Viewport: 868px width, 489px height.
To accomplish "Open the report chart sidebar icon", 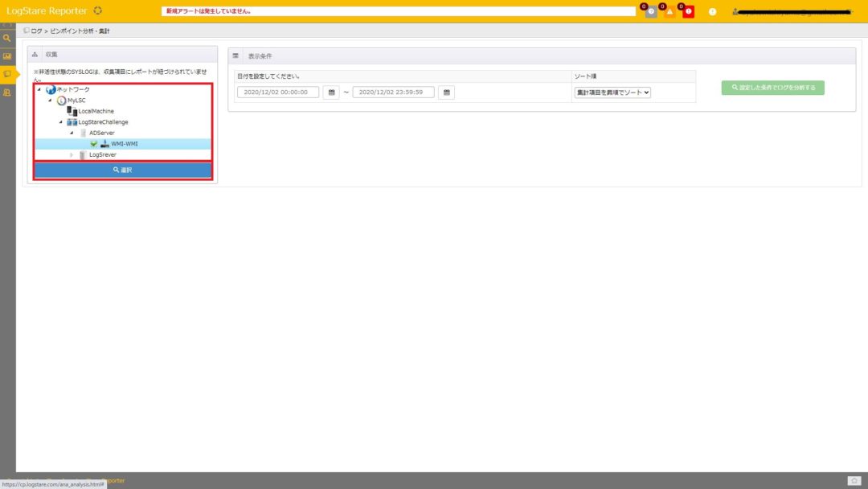I will (x=7, y=56).
